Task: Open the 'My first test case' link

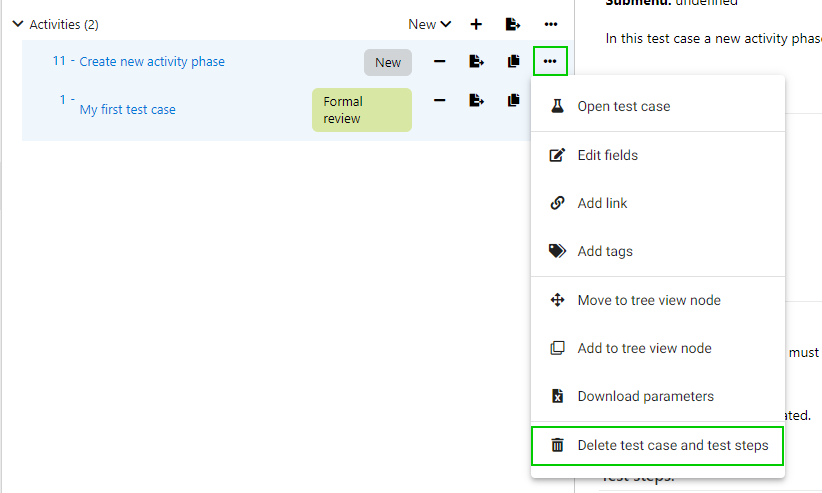Action: click(128, 109)
